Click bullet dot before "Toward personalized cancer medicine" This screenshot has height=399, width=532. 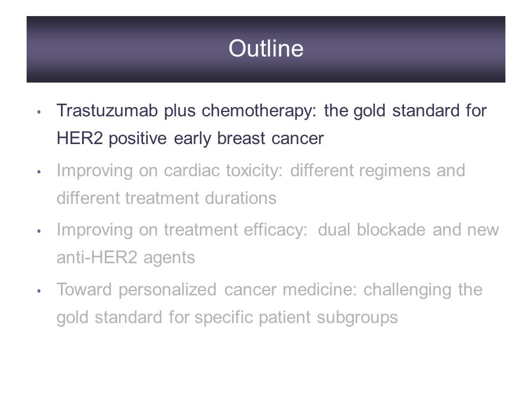pyautogui.click(x=39, y=291)
